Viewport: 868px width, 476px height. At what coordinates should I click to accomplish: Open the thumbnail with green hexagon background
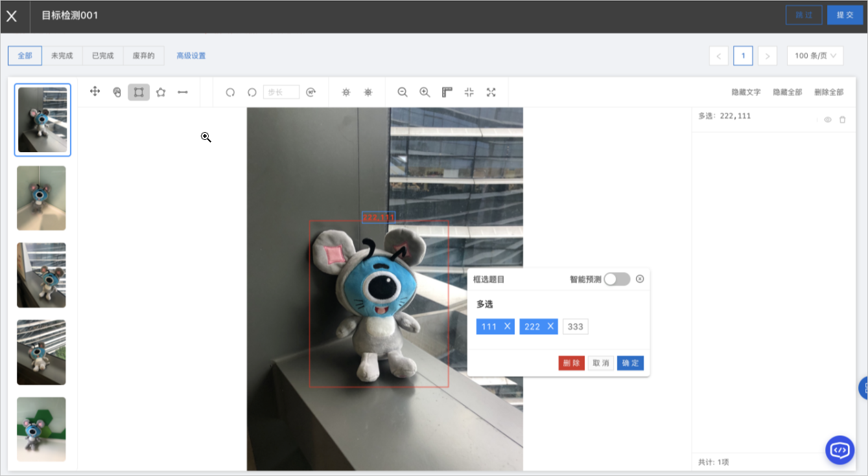pyautogui.click(x=41, y=429)
